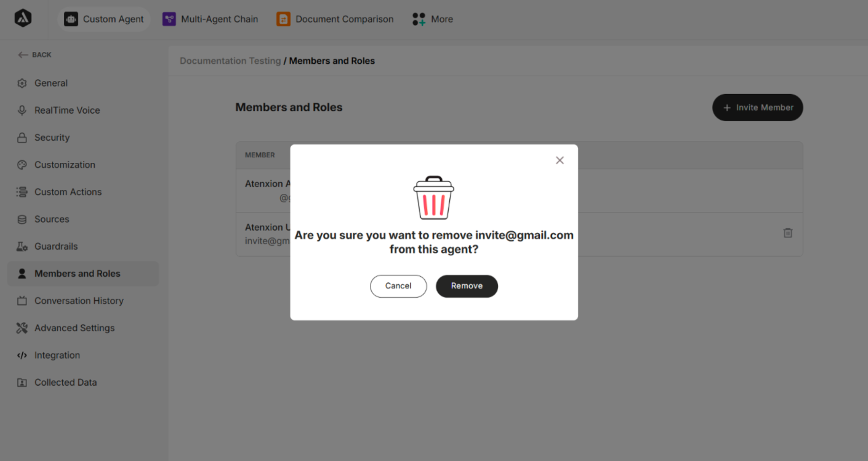Select Members and Roles sidebar item
868x461 pixels.
pyautogui.click(x=83, y=274)
